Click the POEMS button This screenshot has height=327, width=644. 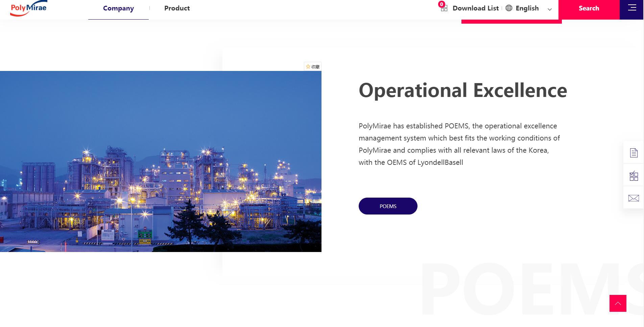pyautogui.click(x=388, y=206)
